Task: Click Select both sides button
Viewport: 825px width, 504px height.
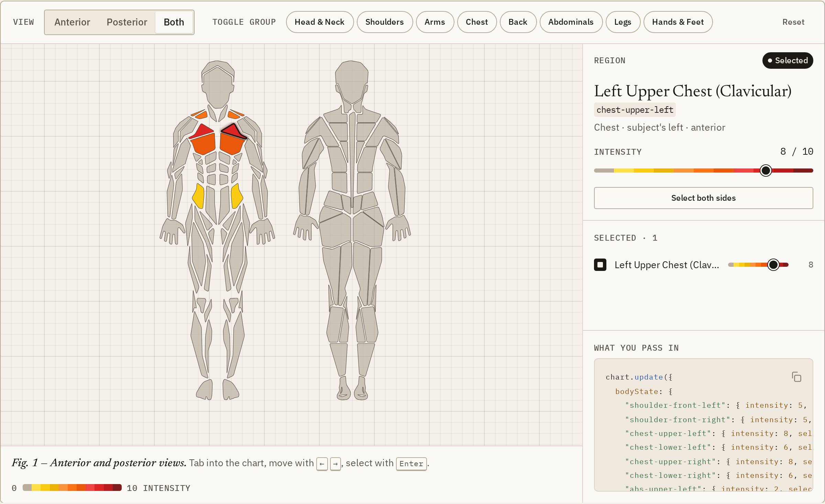Action: [x=703, y=198]
